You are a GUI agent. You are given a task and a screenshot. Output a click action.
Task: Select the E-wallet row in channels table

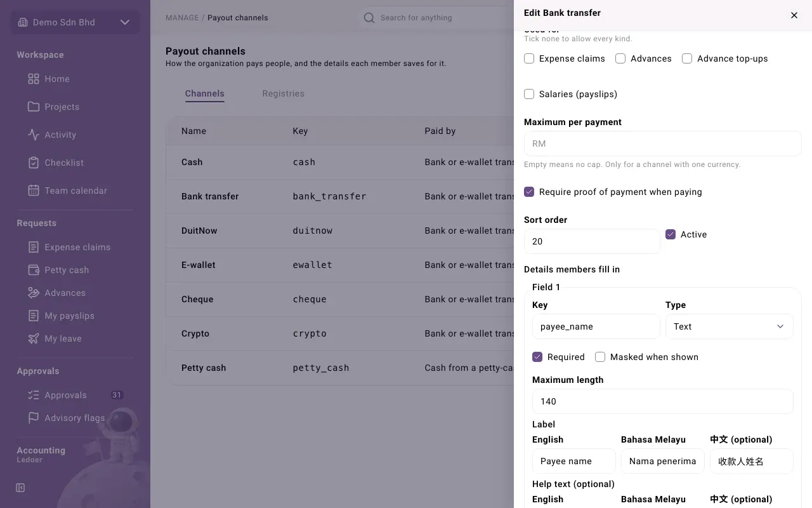click(340, 265)
